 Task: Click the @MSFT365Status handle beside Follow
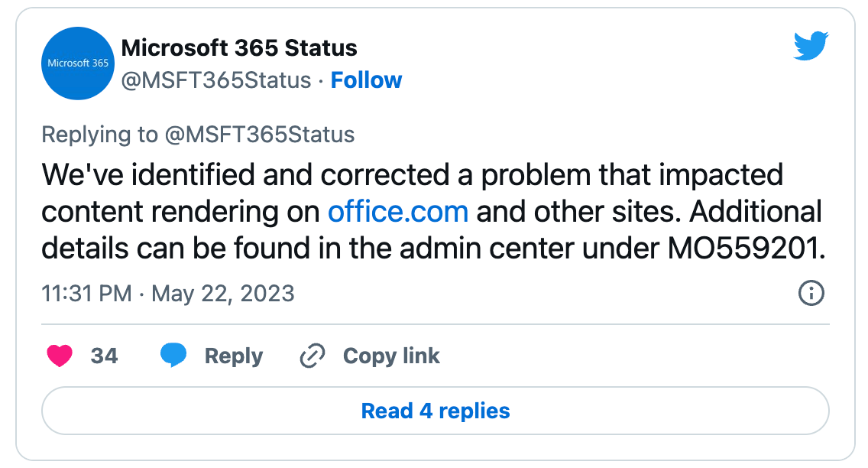216,80
